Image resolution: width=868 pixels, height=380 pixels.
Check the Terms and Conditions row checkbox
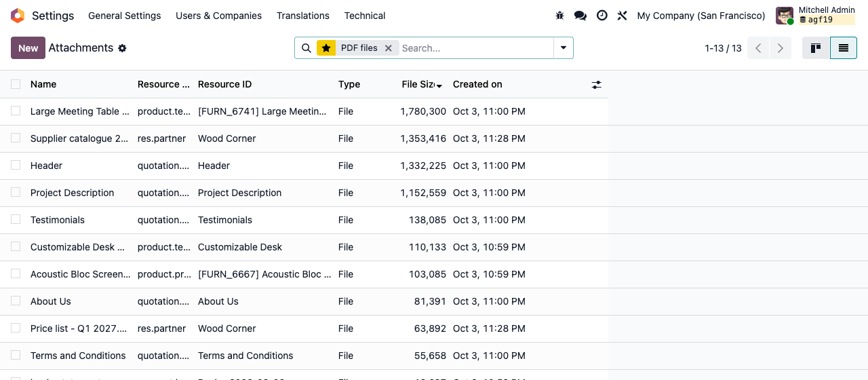tap(16, 355)
